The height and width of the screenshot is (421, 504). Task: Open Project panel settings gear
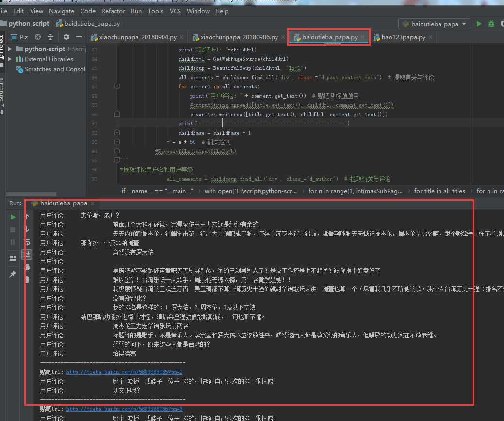pyautogui.click(x=66, y=37)
